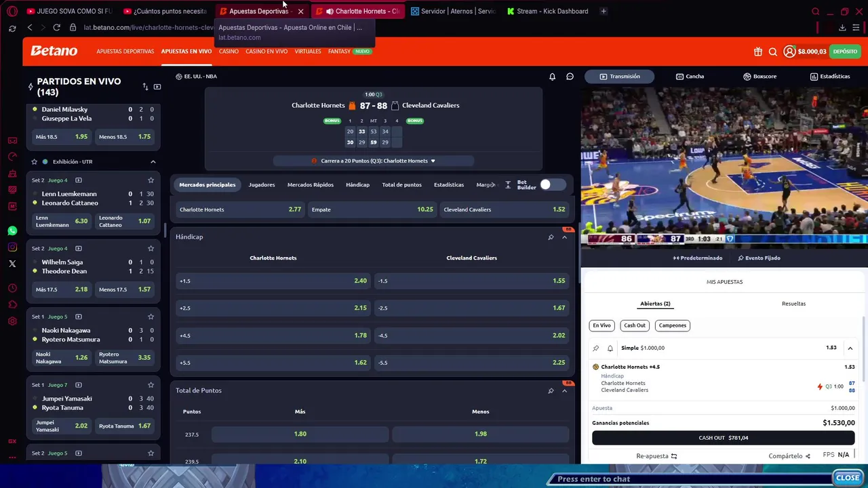This screenshot has width=868, height=488.
Task: Click the DEPÓSITO button
Action: tap(845, 52)
